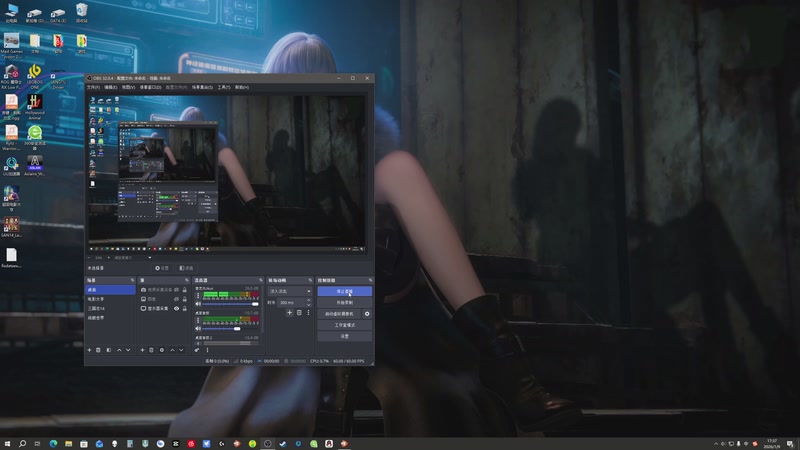Add a new scene with the plus icon

click(89, 350)
